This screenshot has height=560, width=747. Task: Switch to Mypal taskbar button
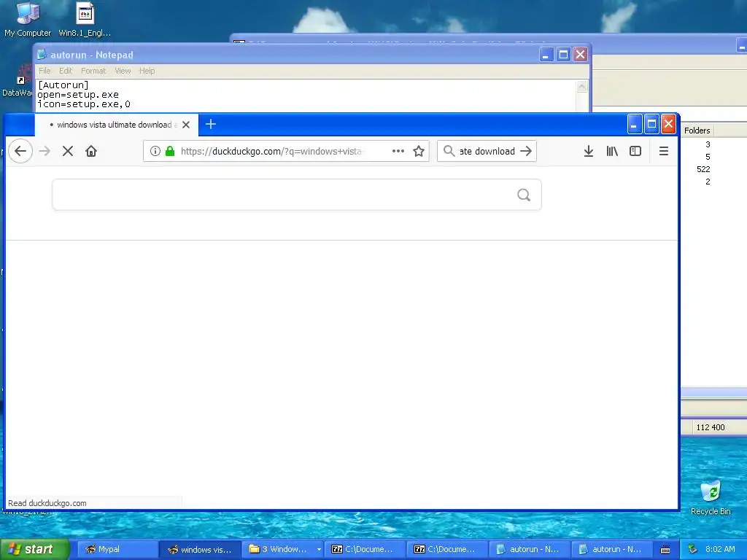(117, 549)
